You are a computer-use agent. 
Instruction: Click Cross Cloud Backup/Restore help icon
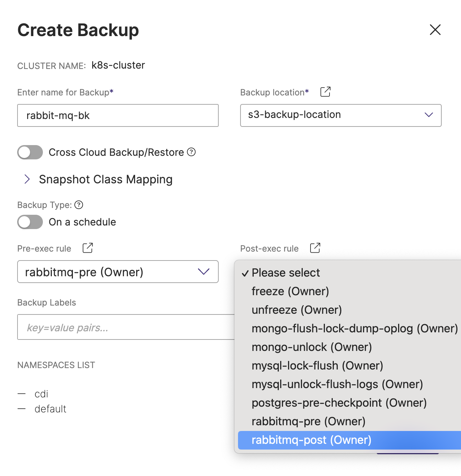point(192,152)
